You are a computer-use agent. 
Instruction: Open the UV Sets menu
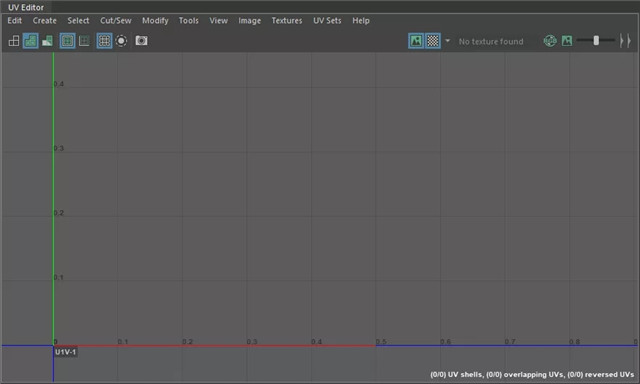pyautogui.click(x=327, y=20)
